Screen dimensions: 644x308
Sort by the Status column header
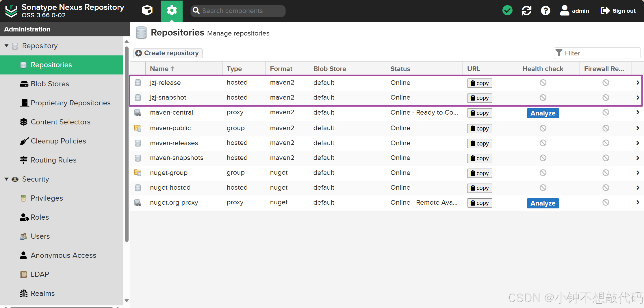coord(424,69)
